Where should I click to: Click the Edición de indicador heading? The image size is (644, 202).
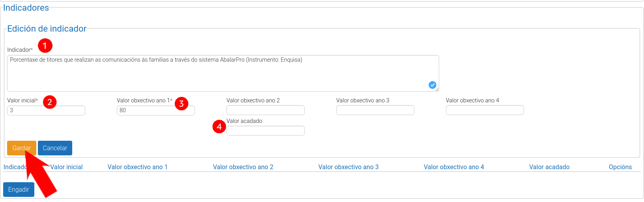(x=47, y=28)
